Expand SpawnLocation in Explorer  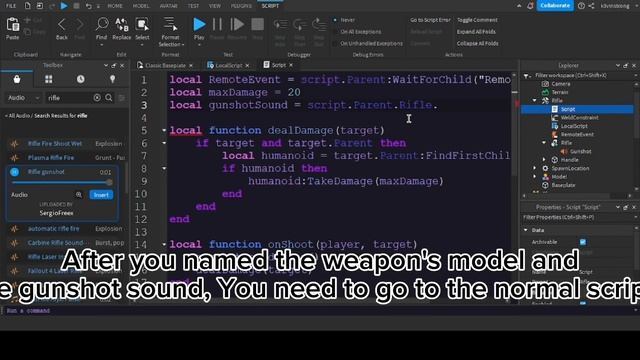point(534,168)
